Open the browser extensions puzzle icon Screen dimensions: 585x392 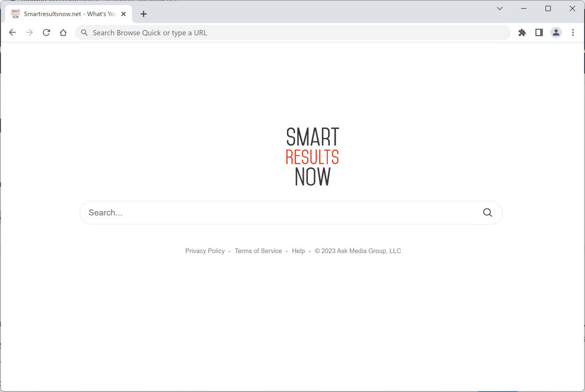(x=522, y=32)
